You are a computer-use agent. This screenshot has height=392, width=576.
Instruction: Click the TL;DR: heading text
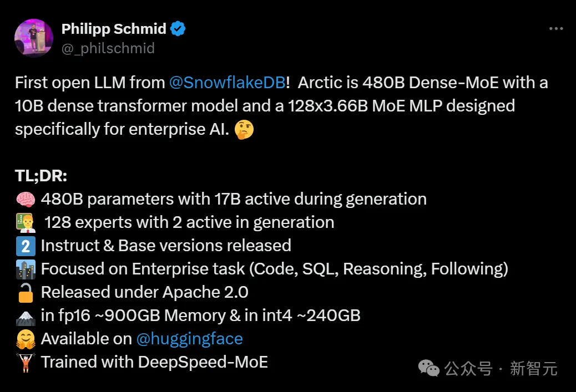[41, 176]
